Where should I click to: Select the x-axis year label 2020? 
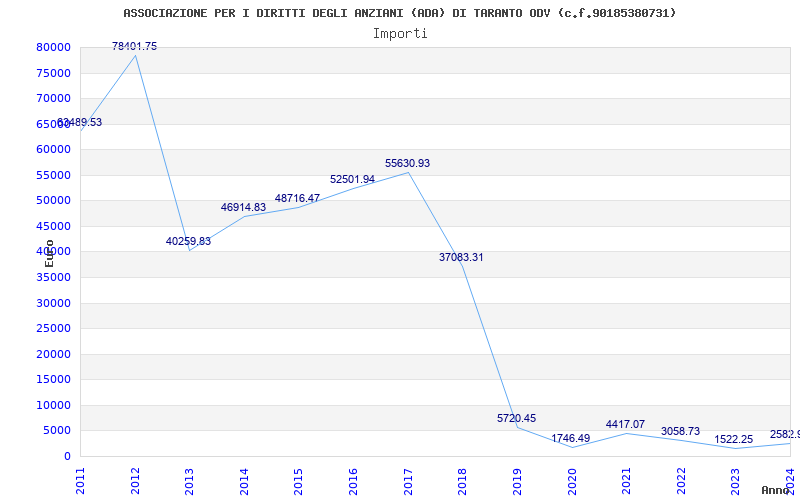pyautogui.click(x=571, y=481)
